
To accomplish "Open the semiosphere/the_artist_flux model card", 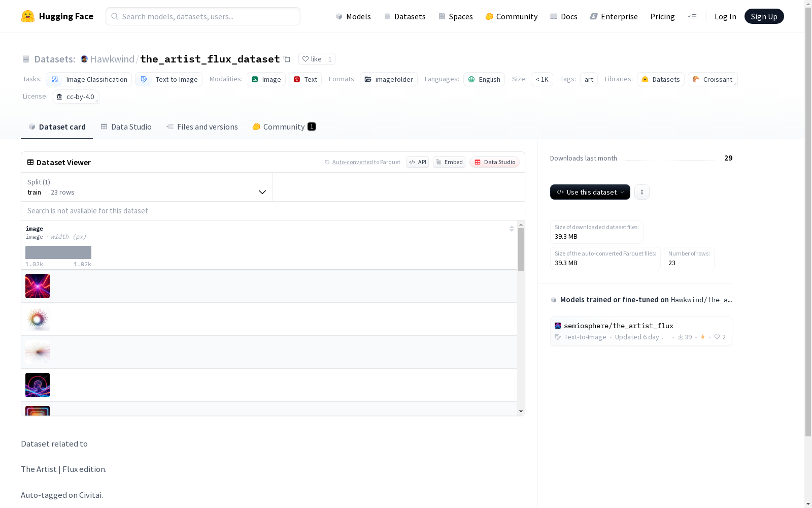I will tap(641, 331).
